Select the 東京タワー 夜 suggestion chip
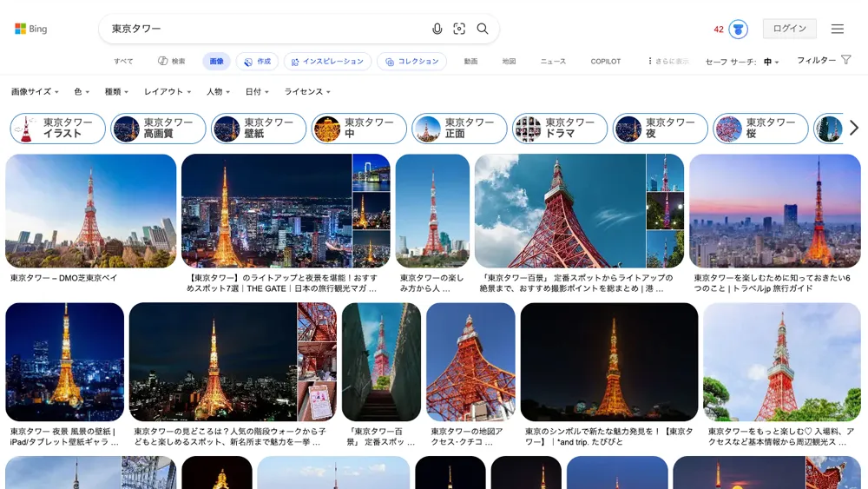This screenshot has height=489, width=868. [x=660, y=129]
